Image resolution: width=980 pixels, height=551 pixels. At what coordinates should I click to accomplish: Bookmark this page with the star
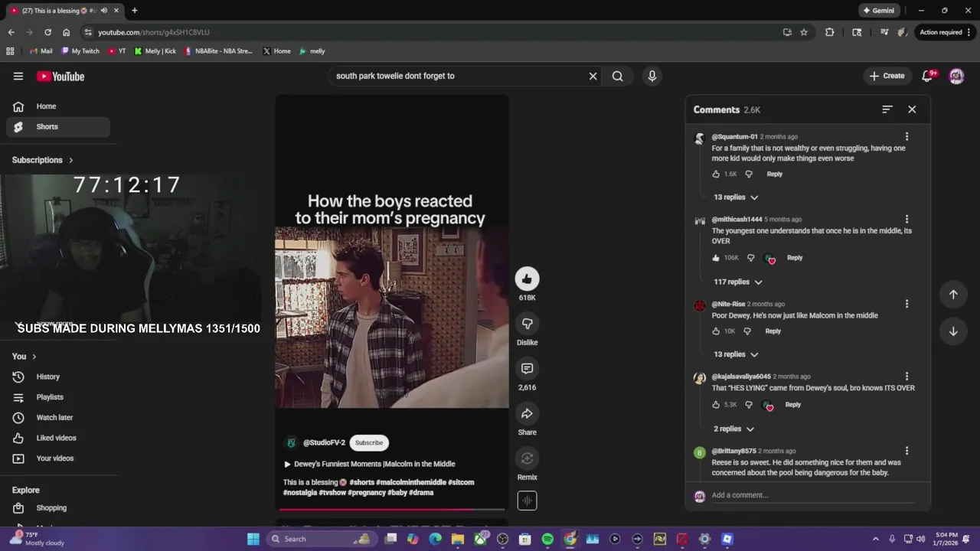[804, 32]
